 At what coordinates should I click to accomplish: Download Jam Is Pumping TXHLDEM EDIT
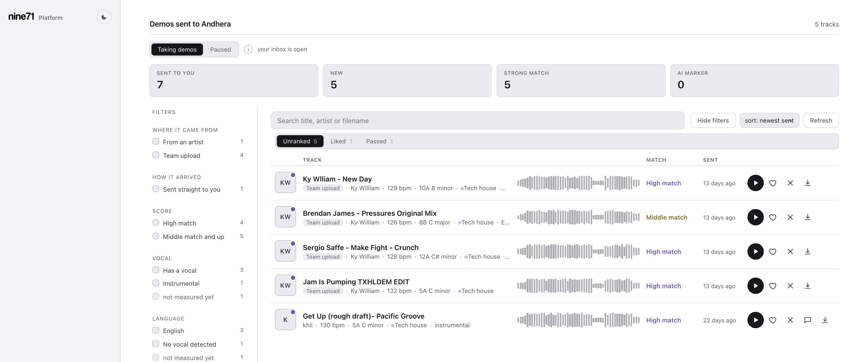click(x=808, y=286)
